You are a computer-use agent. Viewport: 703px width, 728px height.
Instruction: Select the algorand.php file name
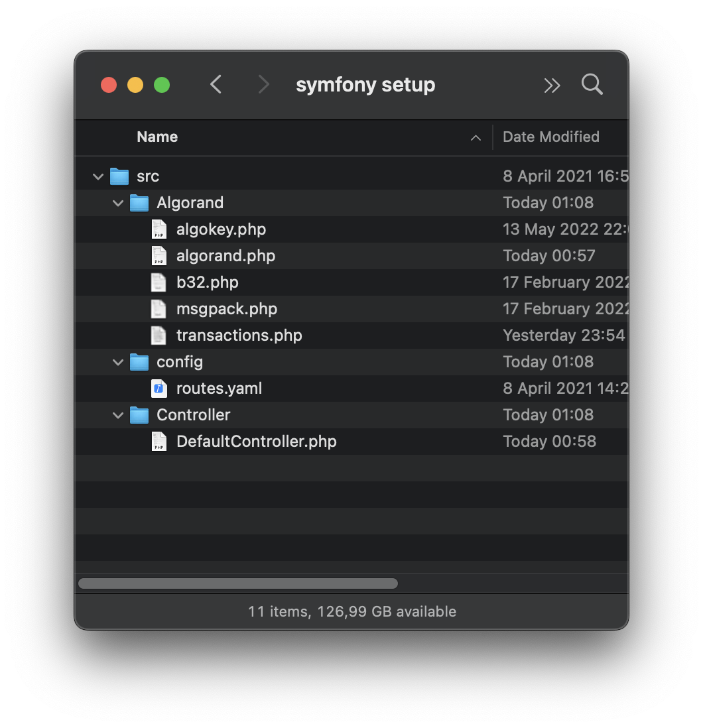[x=225, y=256]
